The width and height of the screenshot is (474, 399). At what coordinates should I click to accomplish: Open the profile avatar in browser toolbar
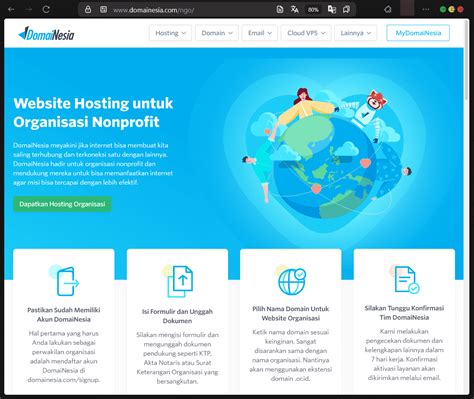click(x=407, y=9)
